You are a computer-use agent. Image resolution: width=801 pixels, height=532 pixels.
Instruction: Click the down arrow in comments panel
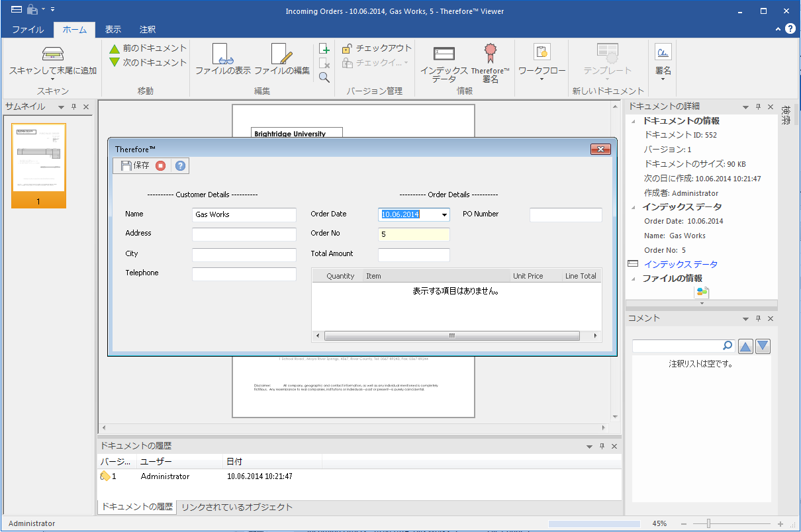click(763, 346)
